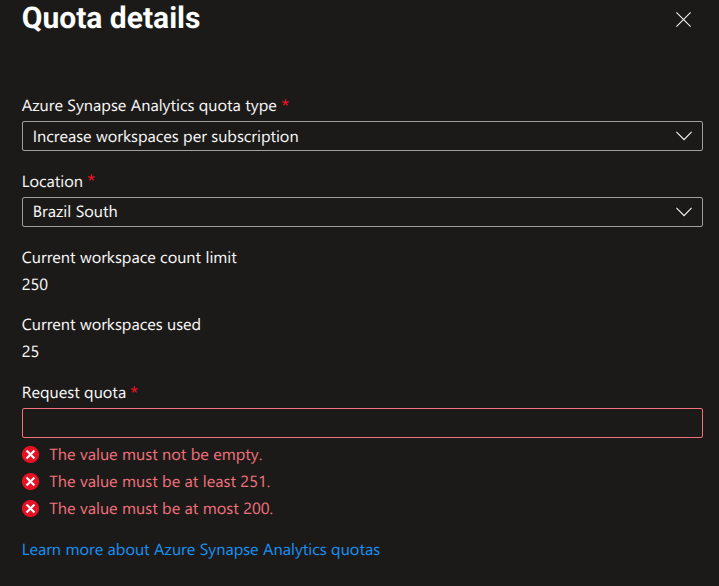Select the 'The value must not be empty.' message

[x=156, y=455]
